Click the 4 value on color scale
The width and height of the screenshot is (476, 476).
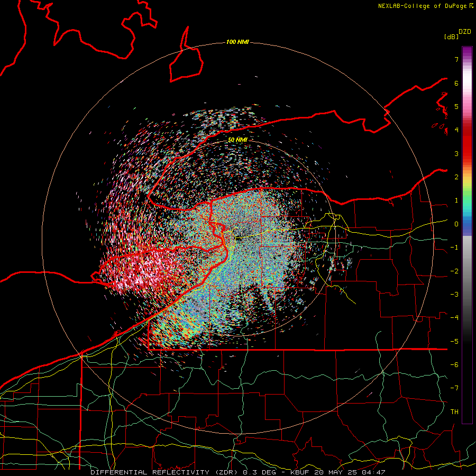(456, 130)
